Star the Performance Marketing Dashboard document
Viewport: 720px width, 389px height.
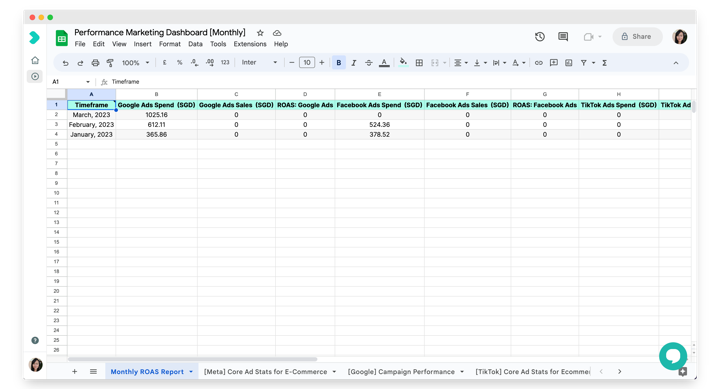click(x=260, y=33)
